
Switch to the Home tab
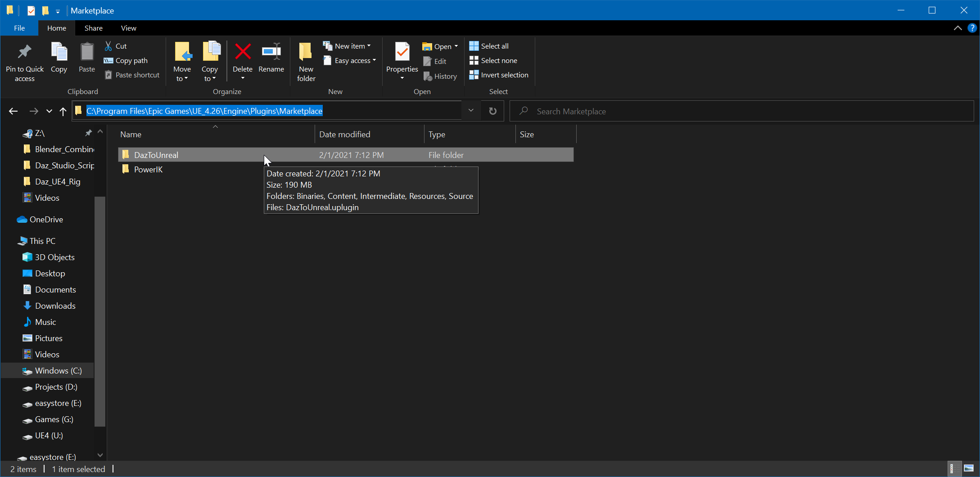(57, 28)
